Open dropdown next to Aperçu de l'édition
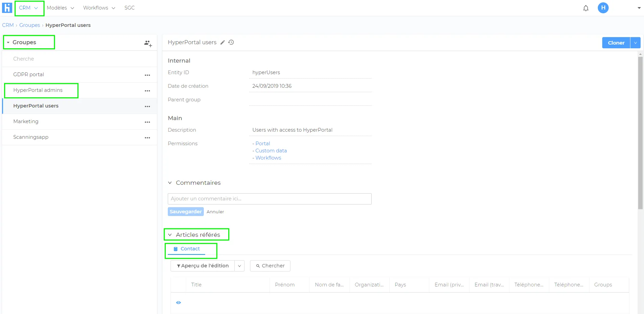Viewport: 644px width, 314px height. coord(239,266)
